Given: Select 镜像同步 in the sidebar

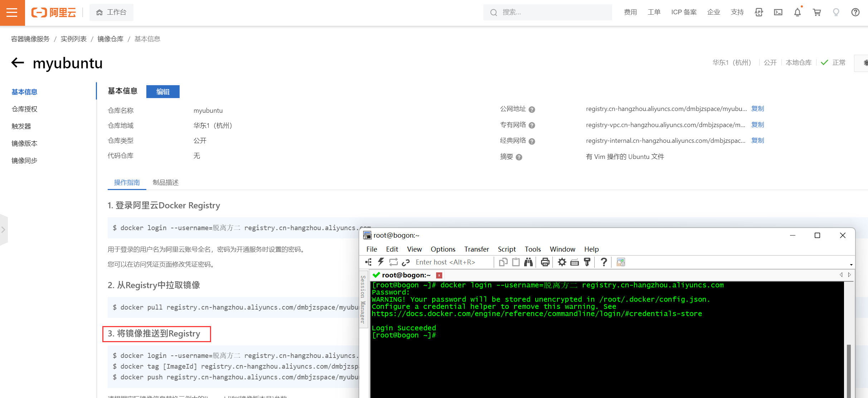Looking at the screenshot, I should [x=24, y=161].
